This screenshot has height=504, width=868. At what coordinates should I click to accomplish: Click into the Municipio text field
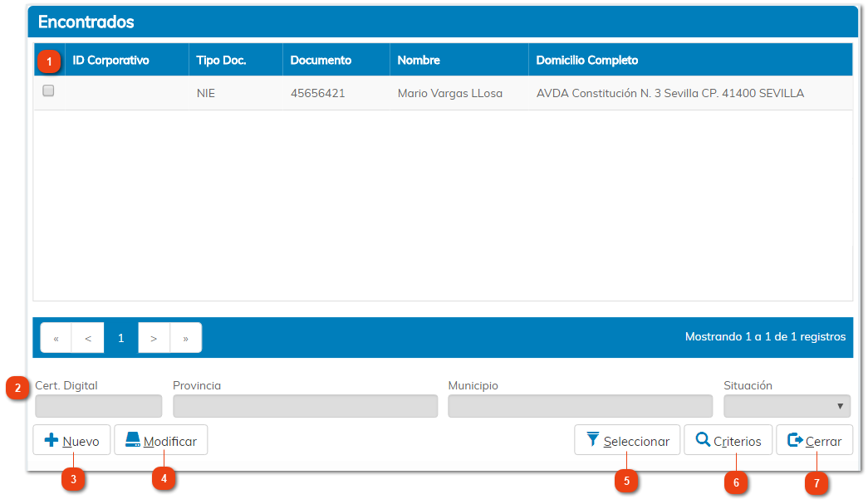tap(580, 406)
